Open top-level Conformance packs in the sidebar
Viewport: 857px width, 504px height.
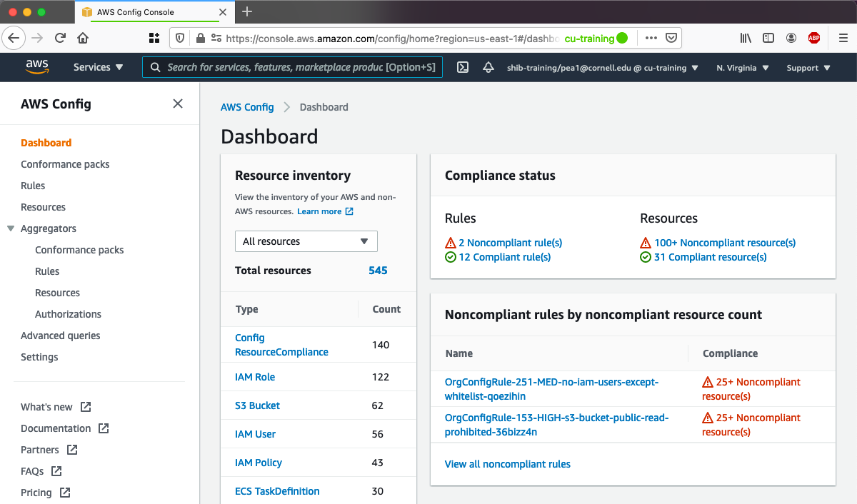[x=65, y=164]
